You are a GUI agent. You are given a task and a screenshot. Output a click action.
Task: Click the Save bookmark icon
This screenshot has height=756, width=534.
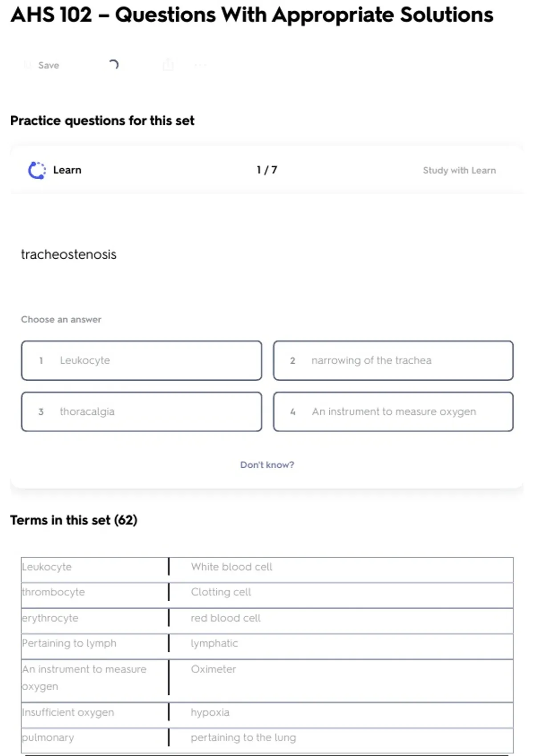click(x=28, y=65)
